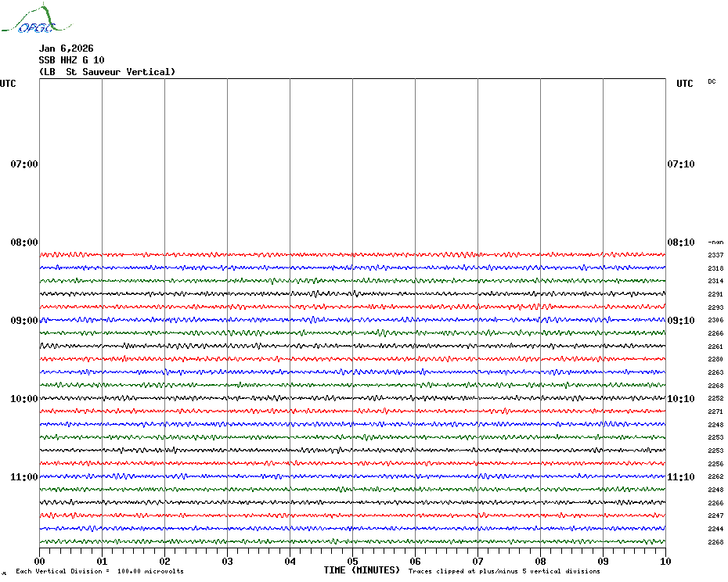Select the 11:00 hour label on left
The height and width of the screenshot is (582, 728).
[24, 477]
